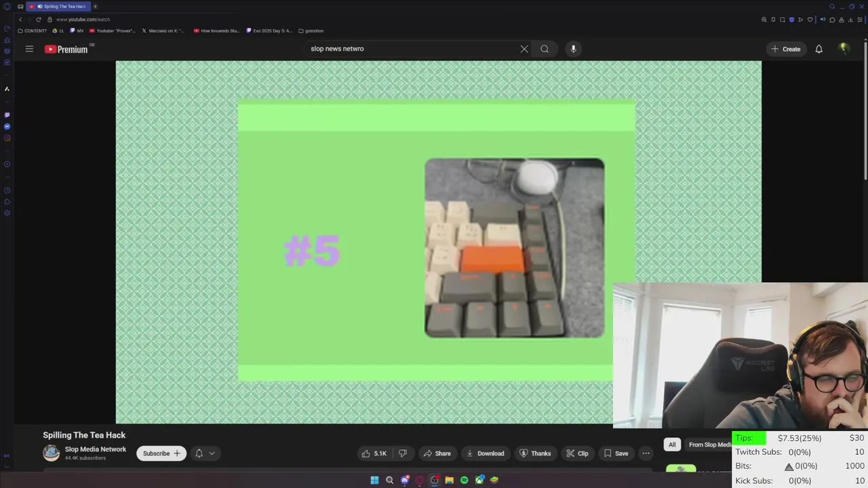Screen dimensions: 868x488
Task: Go back in browser history
Action: [20, 20]
